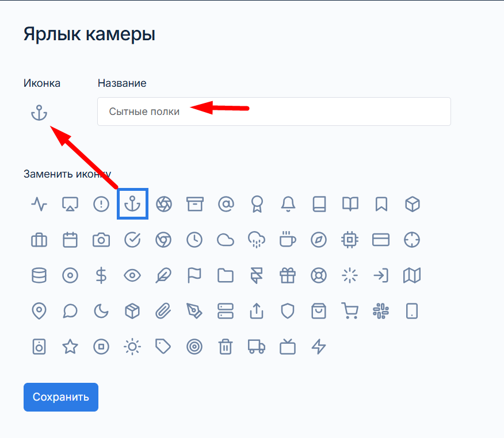Pick the TV icon
Image resolution: width=504 pixels, height=438 pixels.
tap(288, 347)
